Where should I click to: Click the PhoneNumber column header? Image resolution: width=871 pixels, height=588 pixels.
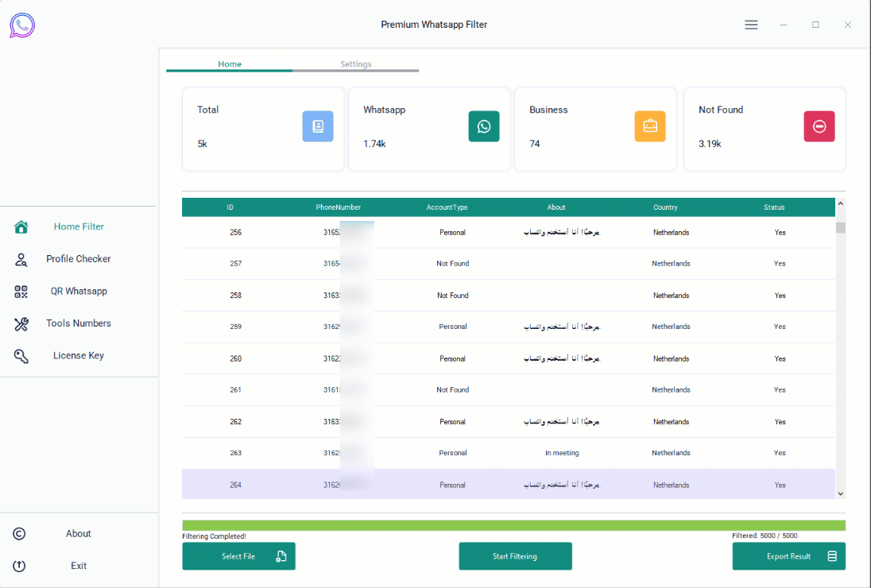[339, 207]
